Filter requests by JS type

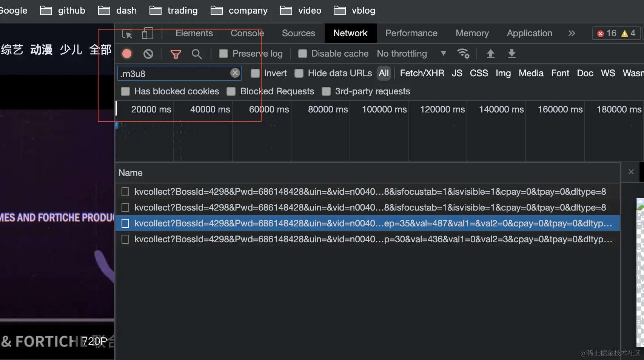[457, 73]
